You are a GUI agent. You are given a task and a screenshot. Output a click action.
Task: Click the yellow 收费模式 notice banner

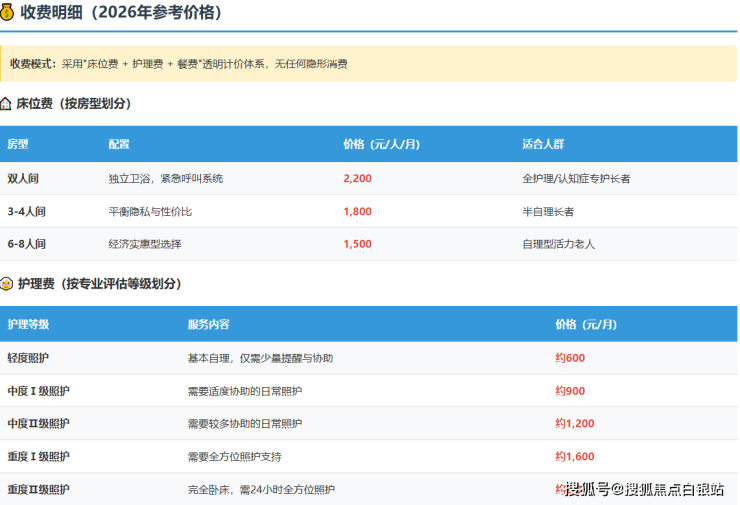368,63
